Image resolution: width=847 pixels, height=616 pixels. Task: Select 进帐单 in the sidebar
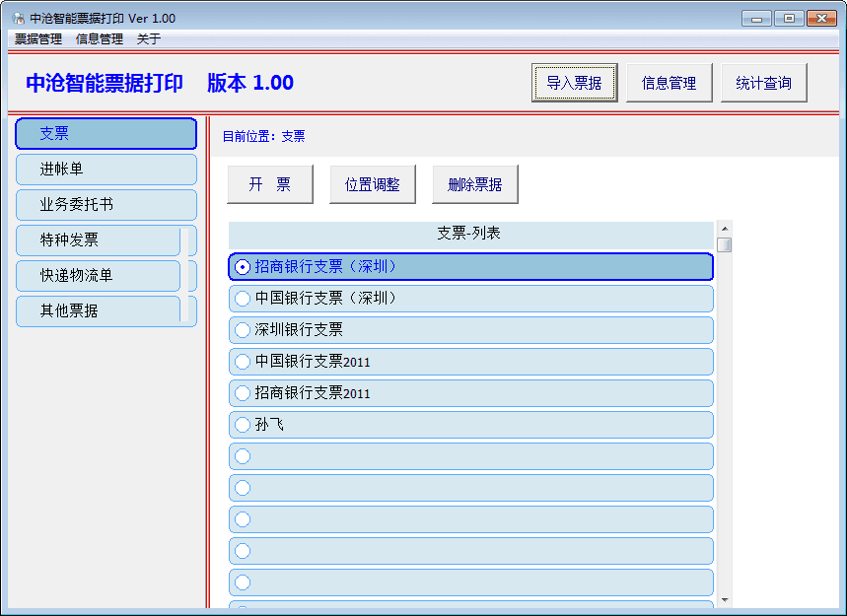[106, 170]
